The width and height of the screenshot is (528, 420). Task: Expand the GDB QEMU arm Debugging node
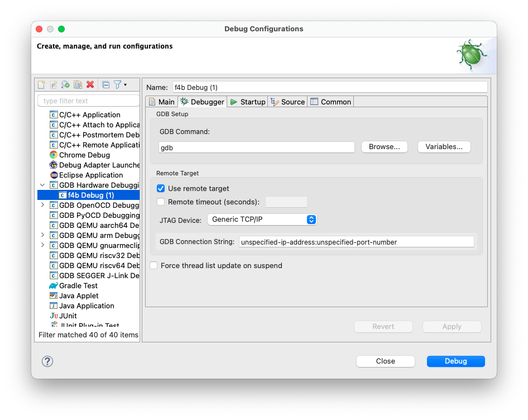(42, 235)
